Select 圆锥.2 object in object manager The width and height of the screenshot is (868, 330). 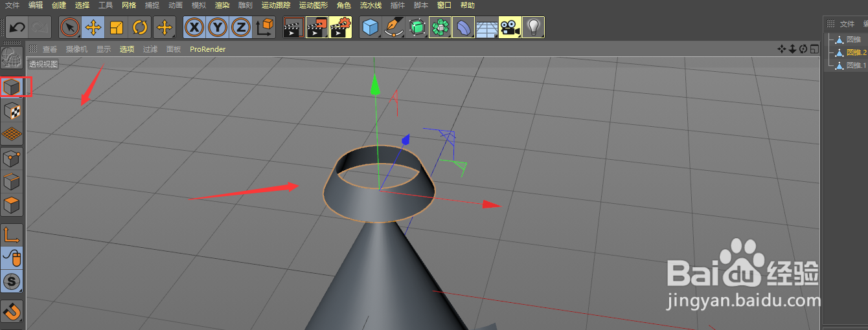pos(856,52)
